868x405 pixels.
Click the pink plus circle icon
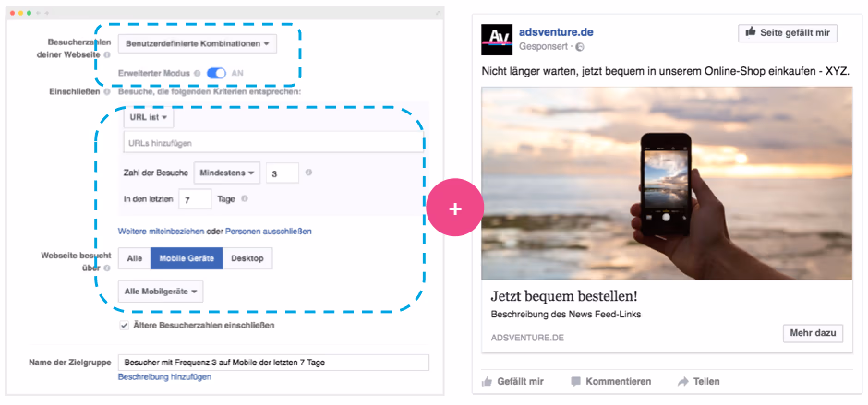coord(455,208)
